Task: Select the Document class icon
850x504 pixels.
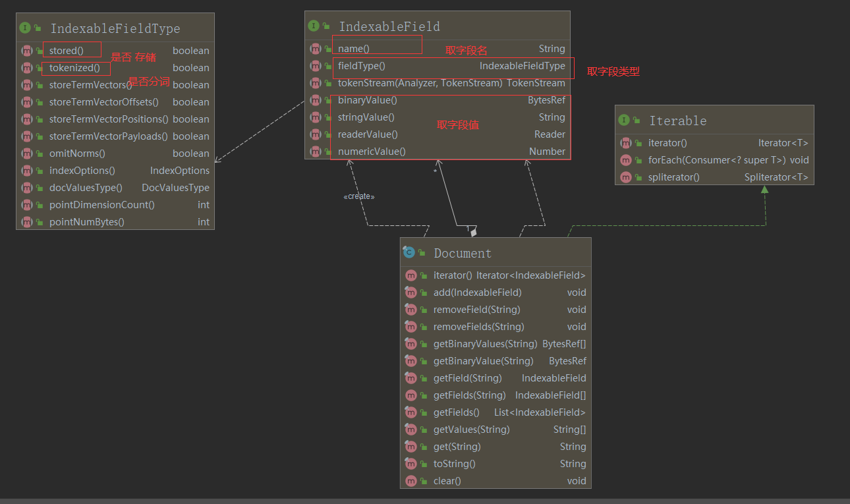Action: point(411,252)
